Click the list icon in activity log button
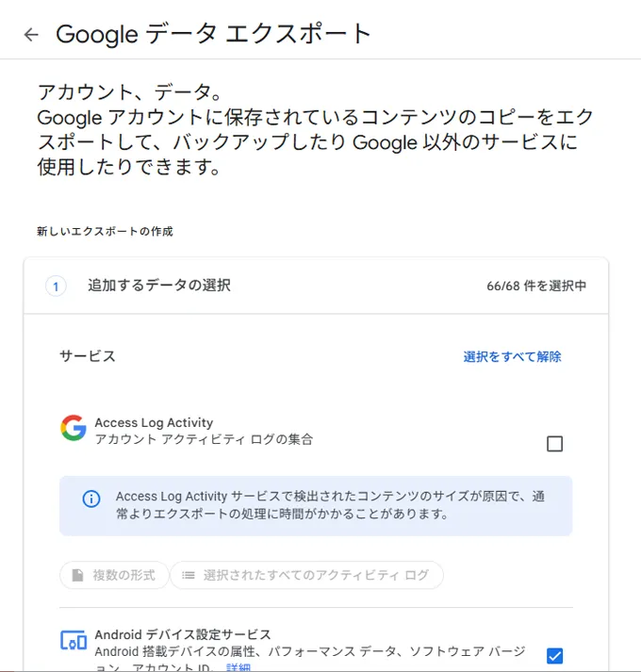The image size is (641, 672). pos(189,575)
